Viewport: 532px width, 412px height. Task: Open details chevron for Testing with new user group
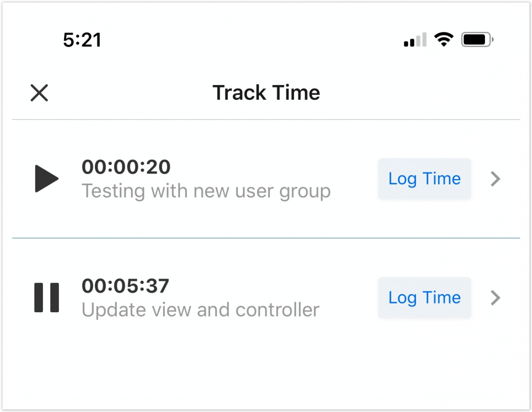[x=496, y=179]
